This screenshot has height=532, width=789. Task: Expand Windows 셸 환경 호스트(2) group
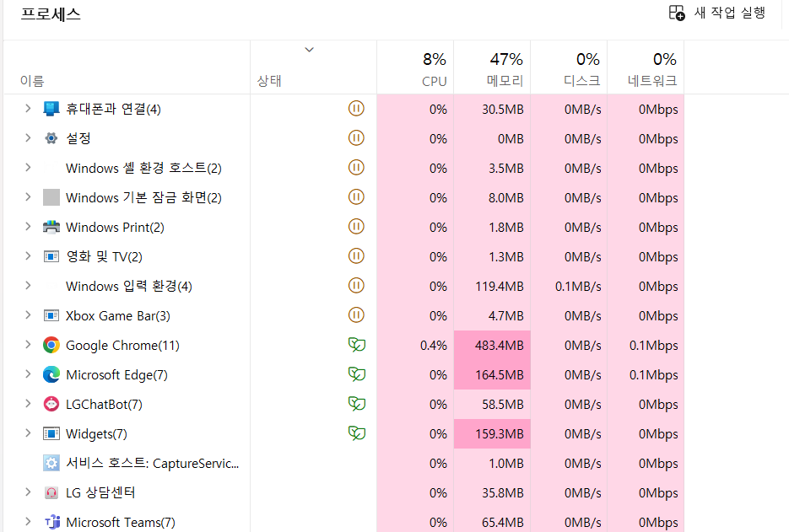coord(28,168)
